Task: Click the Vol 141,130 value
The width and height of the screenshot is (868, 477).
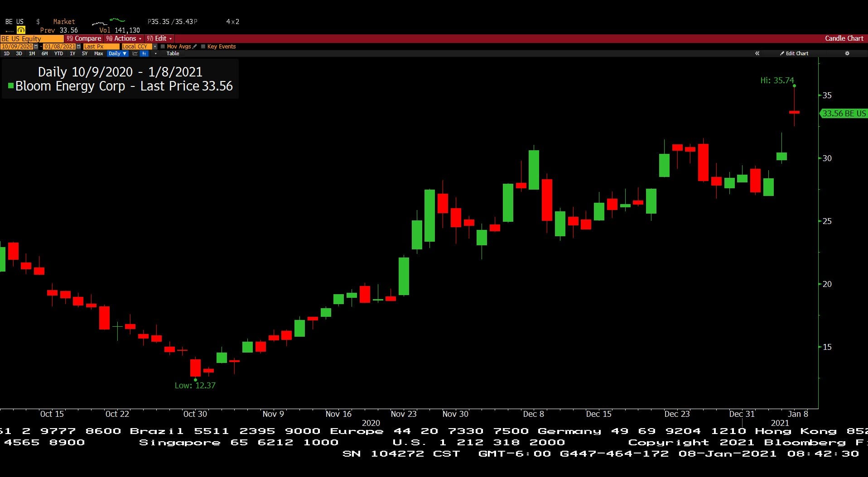Action: [120, 30]
